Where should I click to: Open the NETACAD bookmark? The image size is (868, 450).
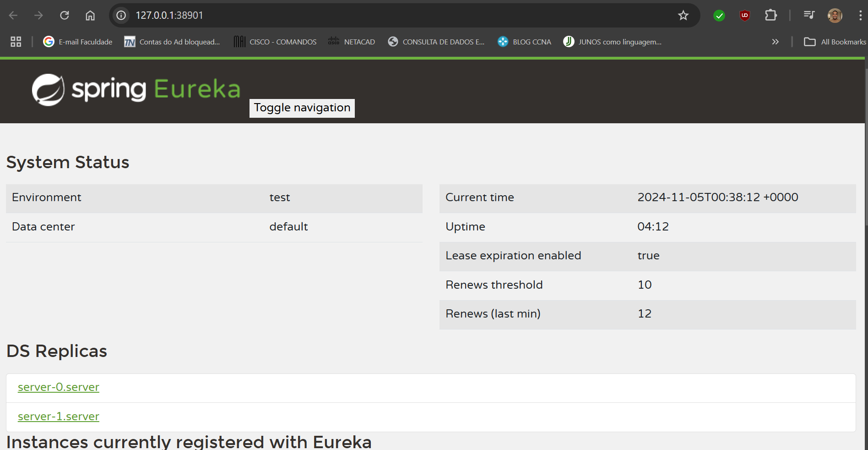pos(352,42)
